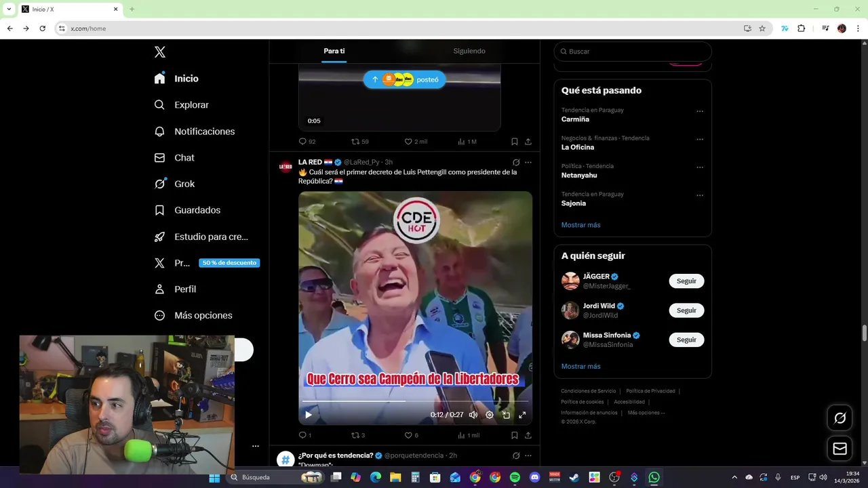Image resolution: width=868 pixels, height=488 pixels.
Task: Reply to the LA RED post
Action: (305, 435)
